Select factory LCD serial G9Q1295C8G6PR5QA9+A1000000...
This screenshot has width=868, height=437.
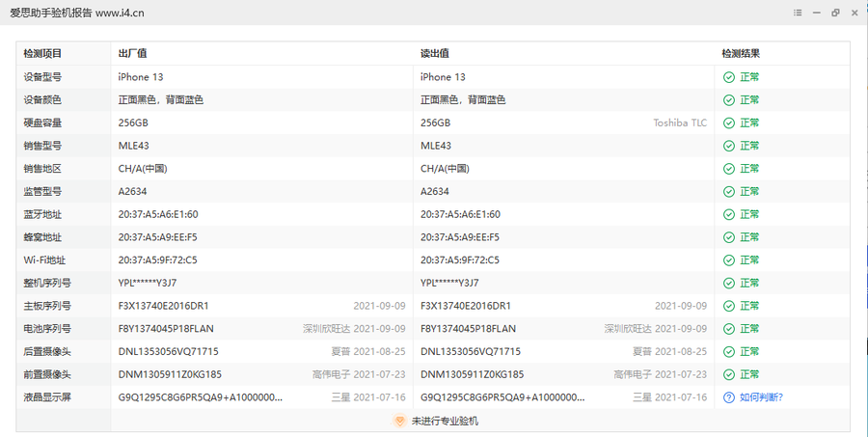(200, 397)
